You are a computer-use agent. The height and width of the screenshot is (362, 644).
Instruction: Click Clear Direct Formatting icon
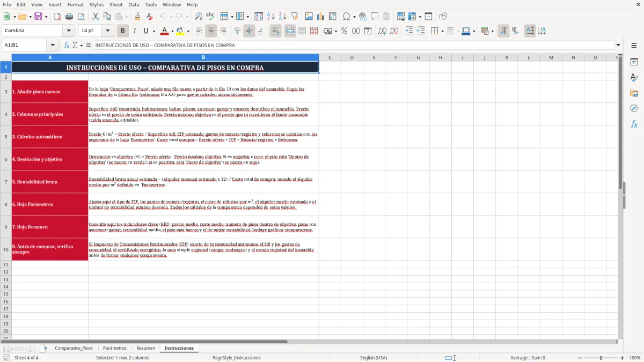149,17
